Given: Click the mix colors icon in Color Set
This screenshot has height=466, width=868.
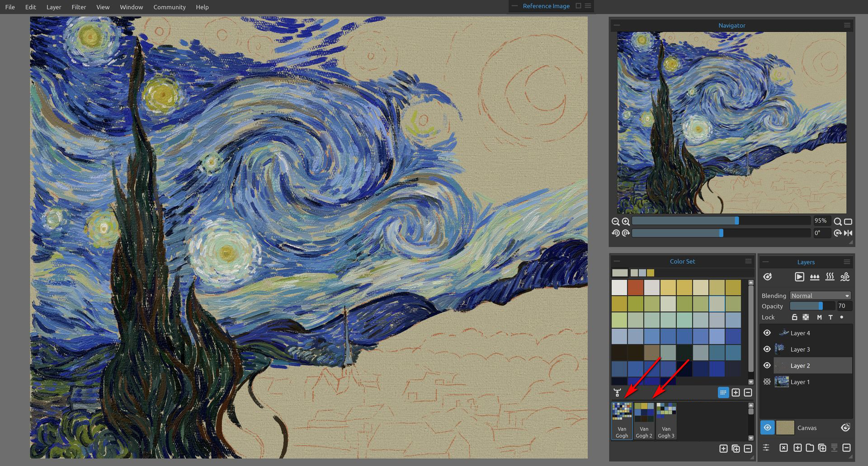Looking at the screenshot, I should tap(617, 393).
